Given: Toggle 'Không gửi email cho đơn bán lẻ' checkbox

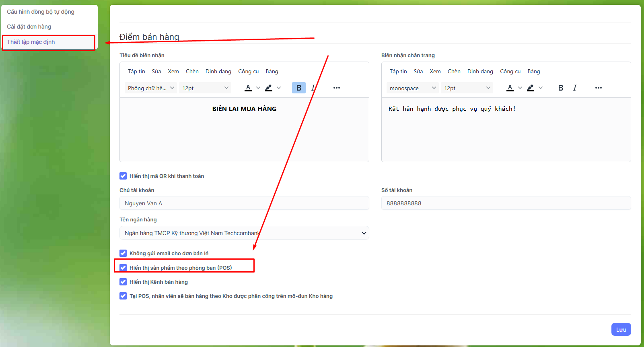Looking at the screenshot, I should 123,253.
